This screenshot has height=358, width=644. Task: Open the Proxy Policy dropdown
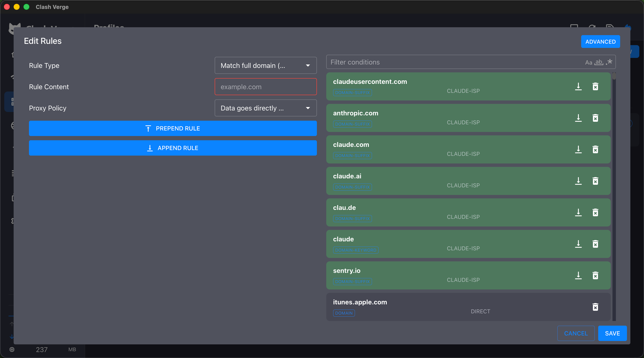tap(266, 108)
